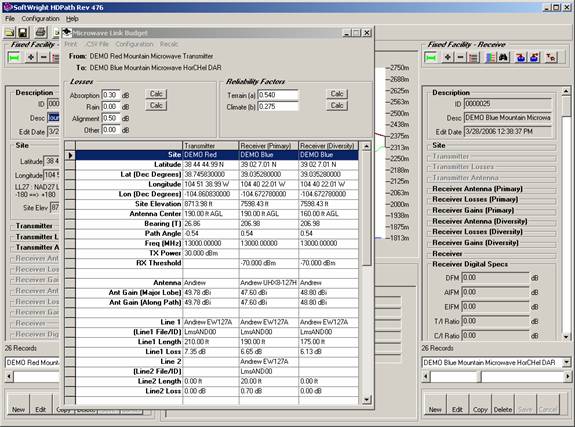Screen dimensions: 575x427
Task: Click Calc button next to Absorption loss
Action: point(156,94)
